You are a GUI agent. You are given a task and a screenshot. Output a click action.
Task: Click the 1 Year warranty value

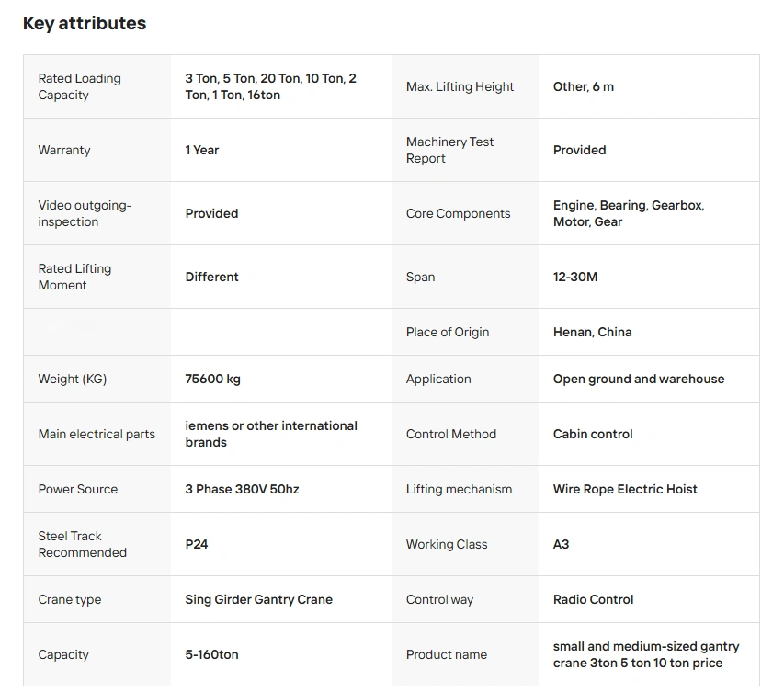click(202, 150)
